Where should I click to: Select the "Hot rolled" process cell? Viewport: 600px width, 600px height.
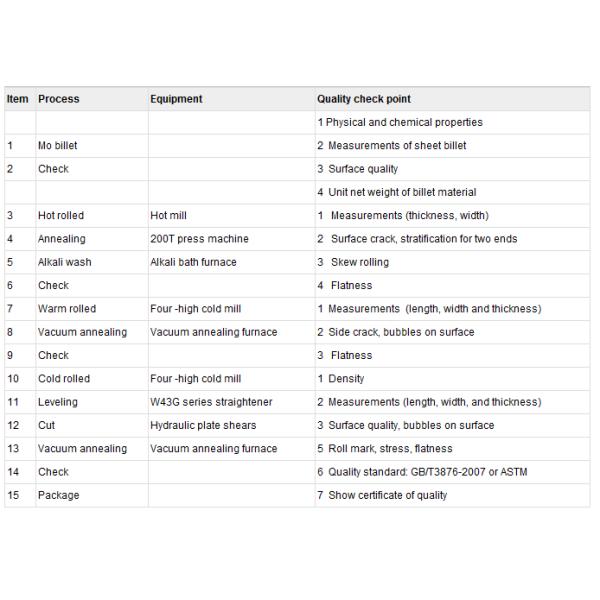pyautogui.click(x=61, y=216)
